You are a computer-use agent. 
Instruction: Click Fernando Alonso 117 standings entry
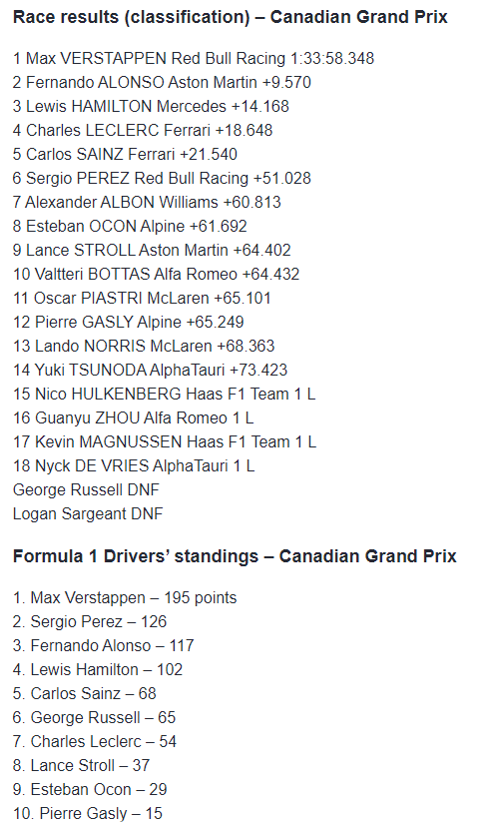click(x=104, y=645)
